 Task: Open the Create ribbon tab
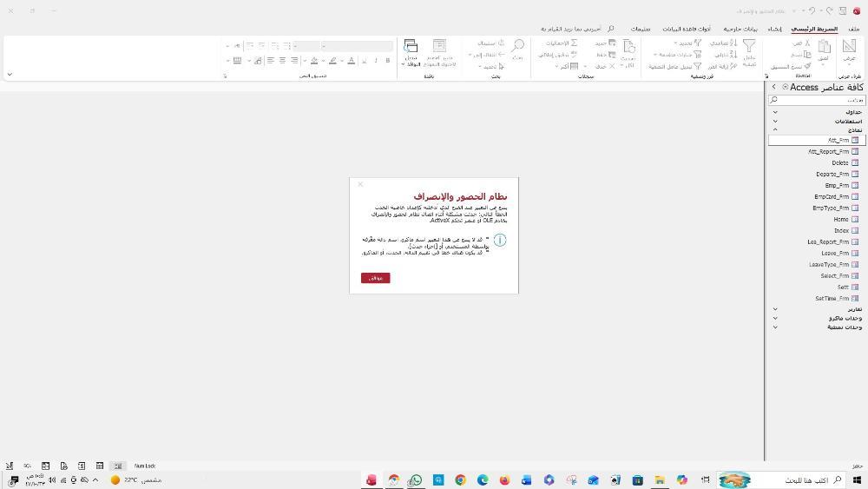pyautogui.click(x=774, y=29)
